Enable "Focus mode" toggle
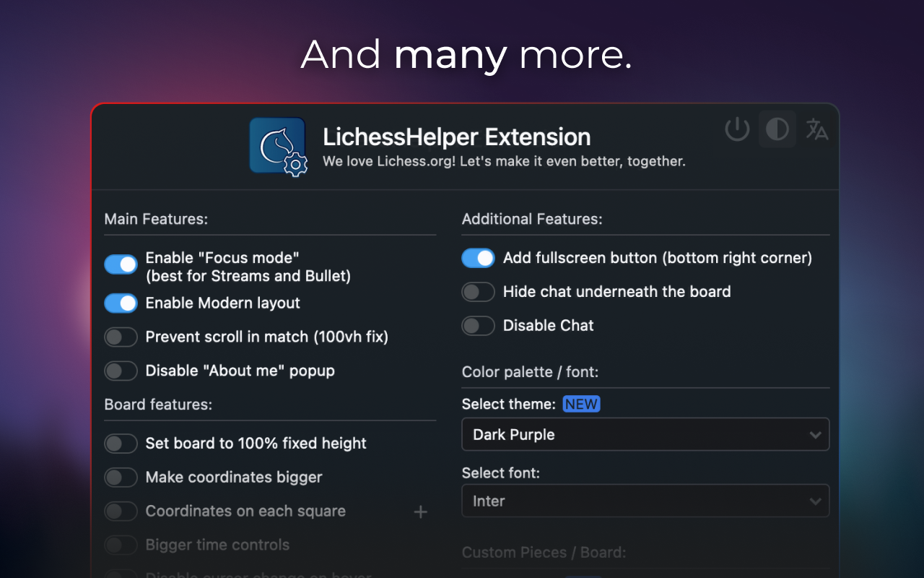This screenshot has width=924, height=578. (x=121, y=264)
